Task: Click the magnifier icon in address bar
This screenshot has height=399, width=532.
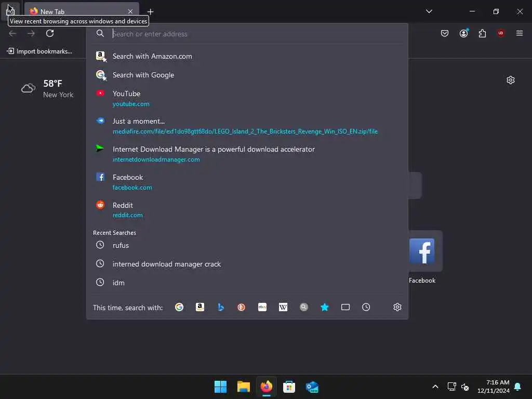Action: [x=100, y=33]
